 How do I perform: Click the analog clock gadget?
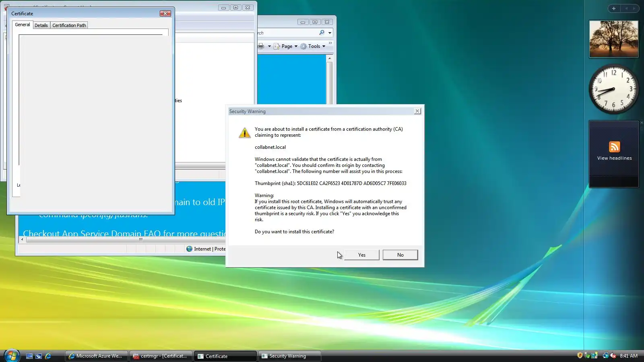click(614, 89)
